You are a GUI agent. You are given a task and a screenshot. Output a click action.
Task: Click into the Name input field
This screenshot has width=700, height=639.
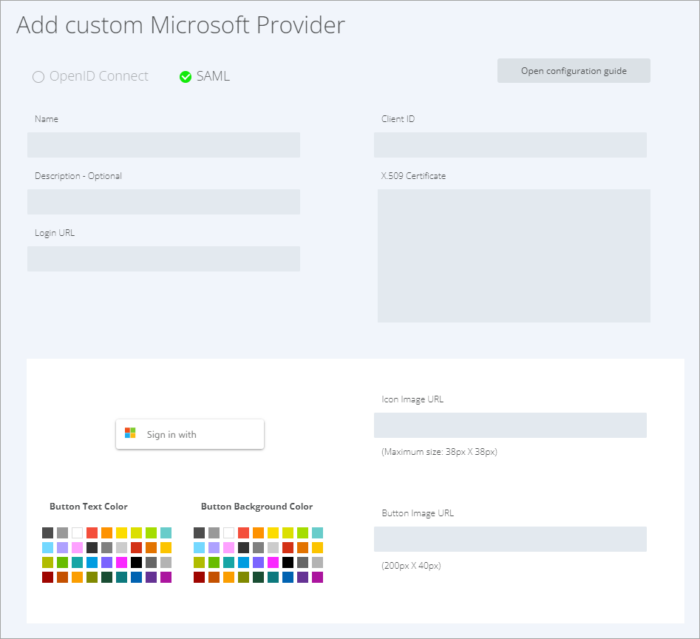[163, 145]
